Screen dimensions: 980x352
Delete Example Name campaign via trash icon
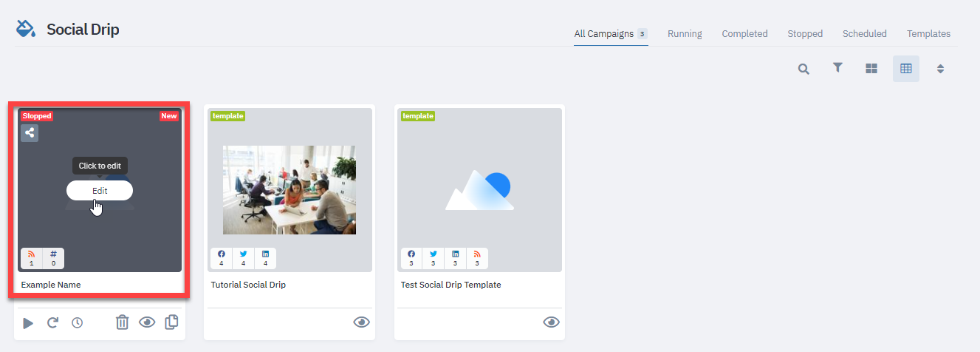[x=123, y=322]
